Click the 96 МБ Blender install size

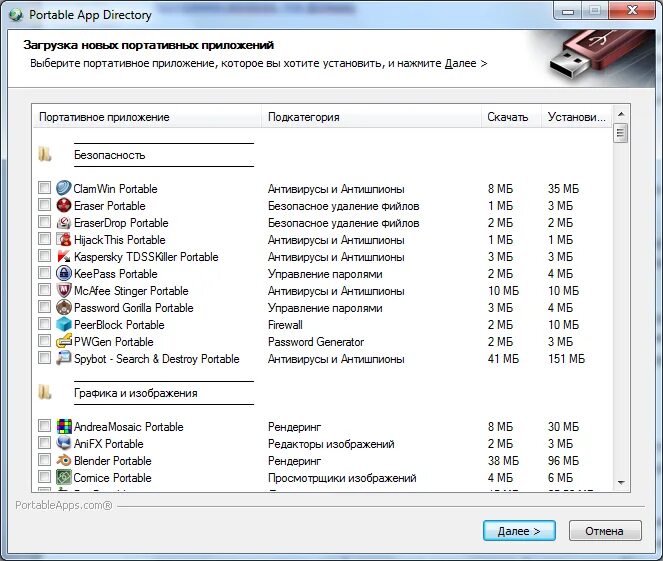[563, 461]
